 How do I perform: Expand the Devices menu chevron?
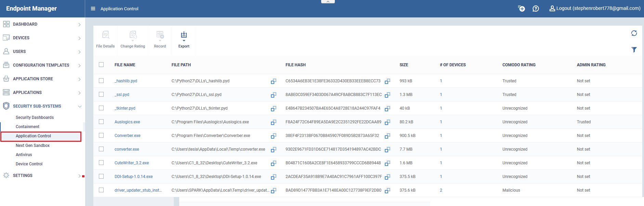(x=79, y=38)
